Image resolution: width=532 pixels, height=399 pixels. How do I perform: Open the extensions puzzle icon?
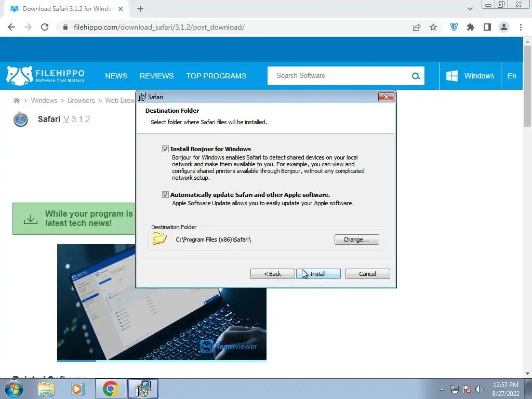tap(471, 27)
